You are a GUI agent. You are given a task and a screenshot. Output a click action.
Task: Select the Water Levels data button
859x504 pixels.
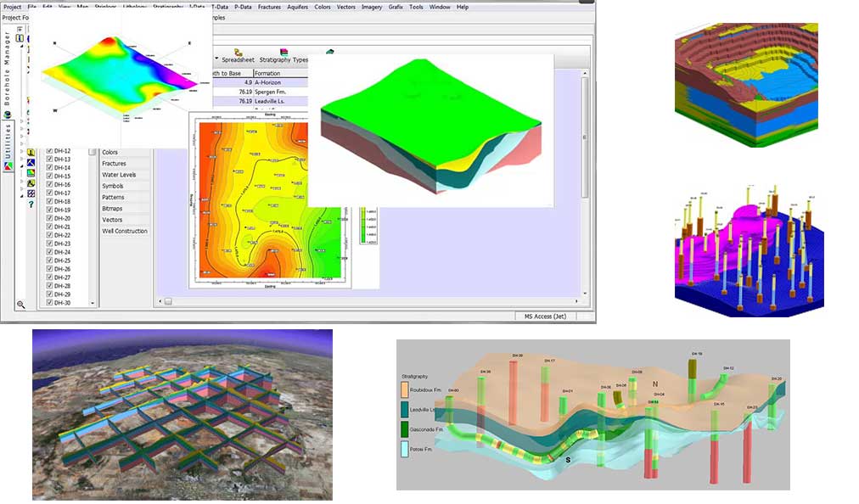(118, 175)
